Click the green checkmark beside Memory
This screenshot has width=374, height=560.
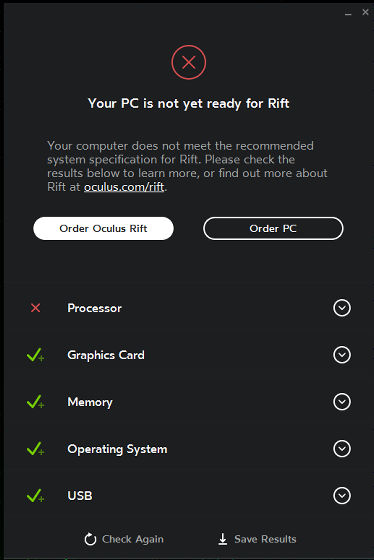[x=35, y=402]
